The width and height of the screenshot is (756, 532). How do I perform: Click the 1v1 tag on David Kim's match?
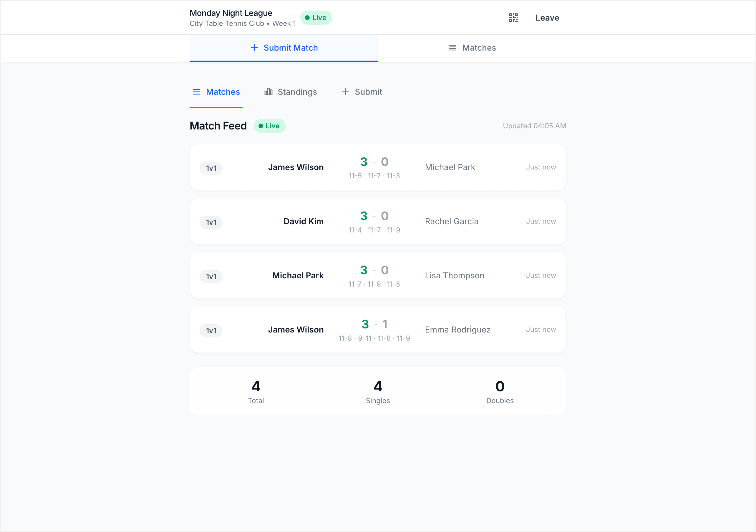[x=211, y=222]
